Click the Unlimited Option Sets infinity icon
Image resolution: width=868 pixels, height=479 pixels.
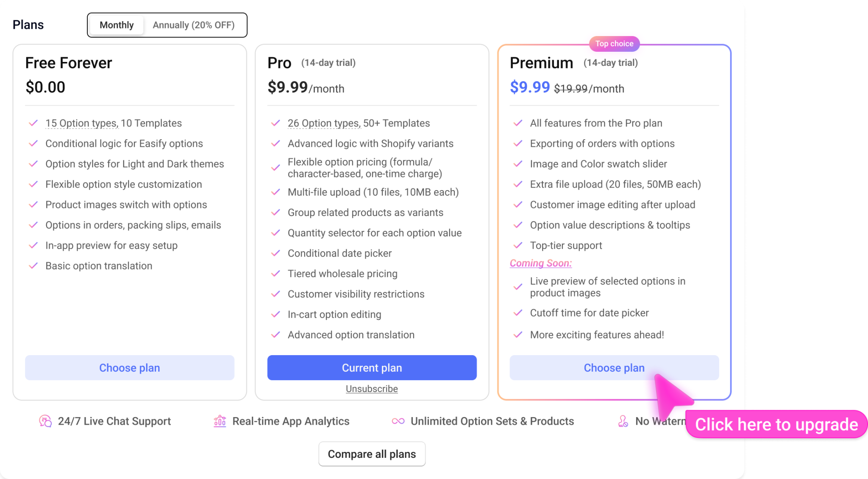pos(398,421)
